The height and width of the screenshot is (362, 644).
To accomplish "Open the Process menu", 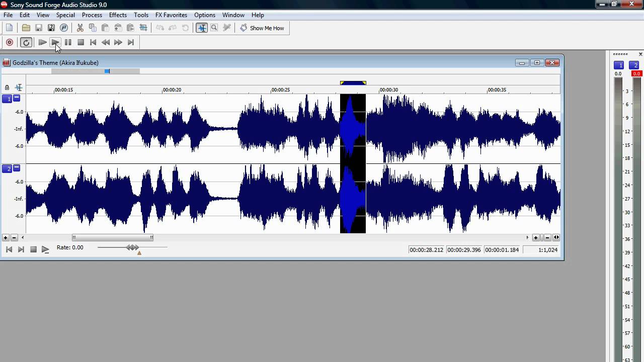I will pos(92,15).
